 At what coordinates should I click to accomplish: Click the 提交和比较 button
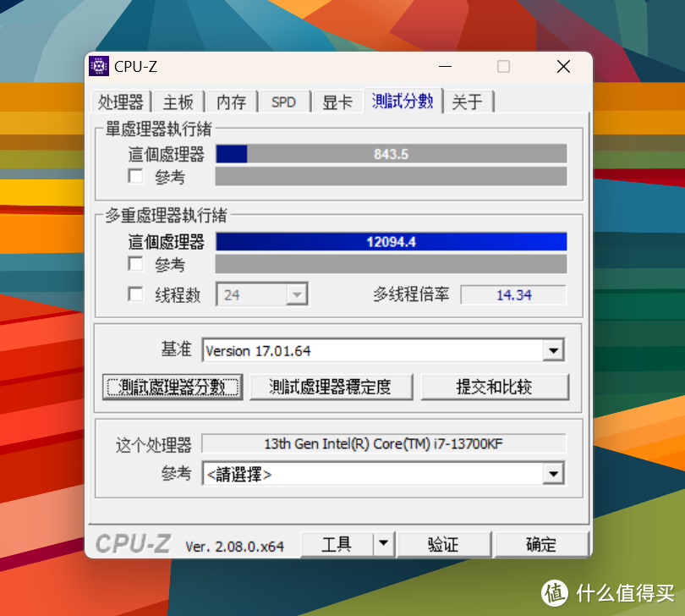(495, 387)
